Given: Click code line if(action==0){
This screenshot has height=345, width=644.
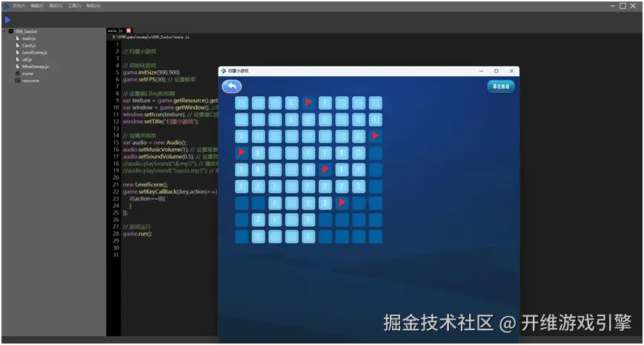Looking at the screenshot, I should pos(147,198).
